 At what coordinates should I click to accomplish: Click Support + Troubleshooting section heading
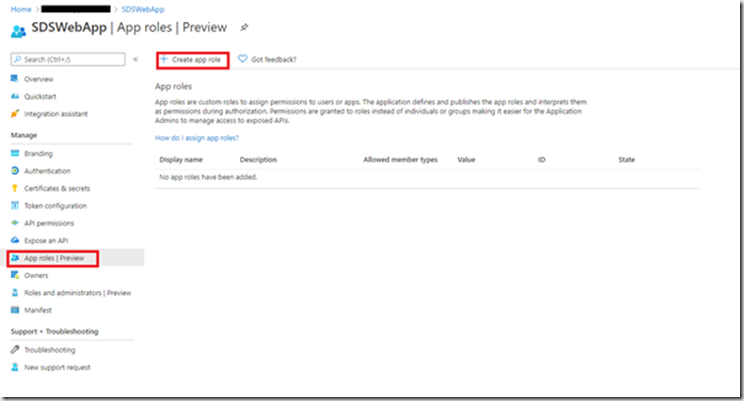55,331
